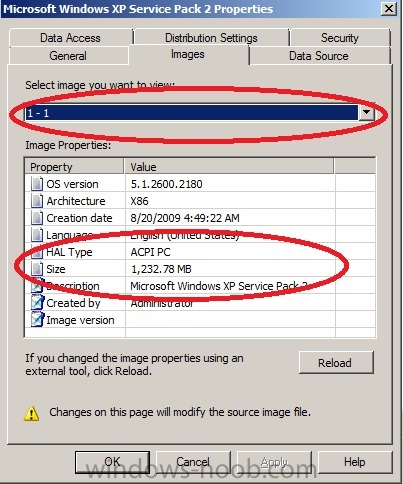Open Help for this dialog
Screen dimensions: 403x484
pyautogui.click(x=355, y=462)
